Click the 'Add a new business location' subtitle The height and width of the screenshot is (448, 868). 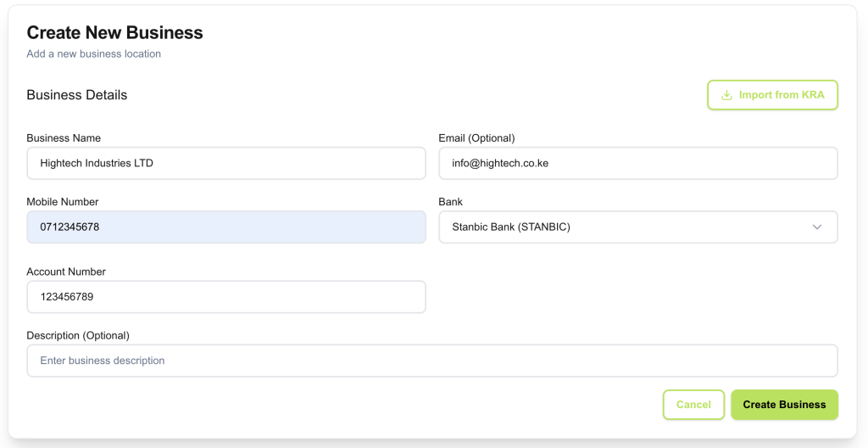(x=93, y=53)
